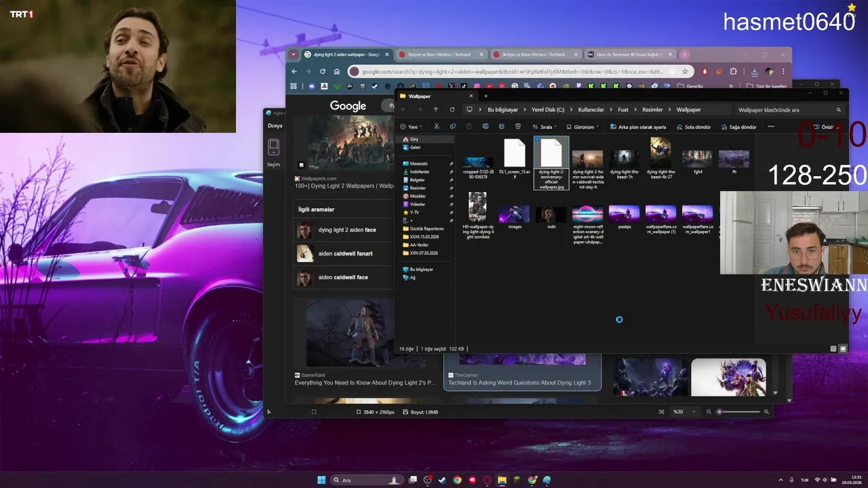Toggle the Önizleme preview pane

pyautogui.click(x=826, y=127)
